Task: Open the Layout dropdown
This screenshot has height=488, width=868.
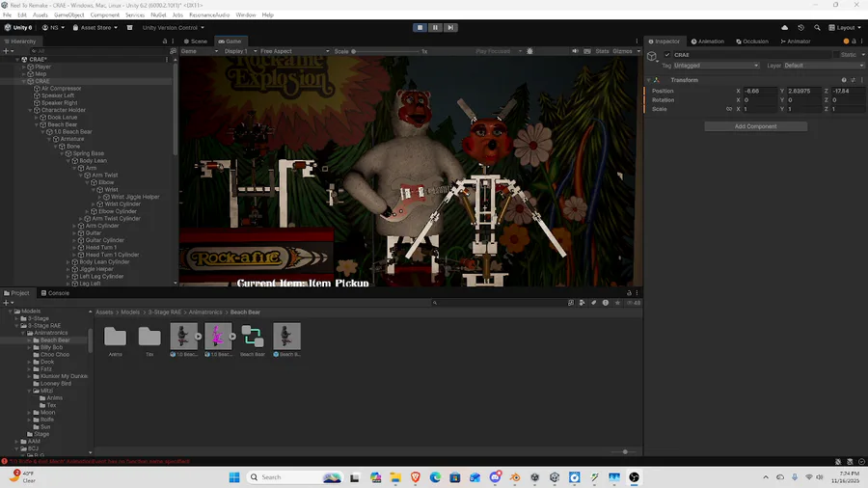Action: tap(845, 28)
